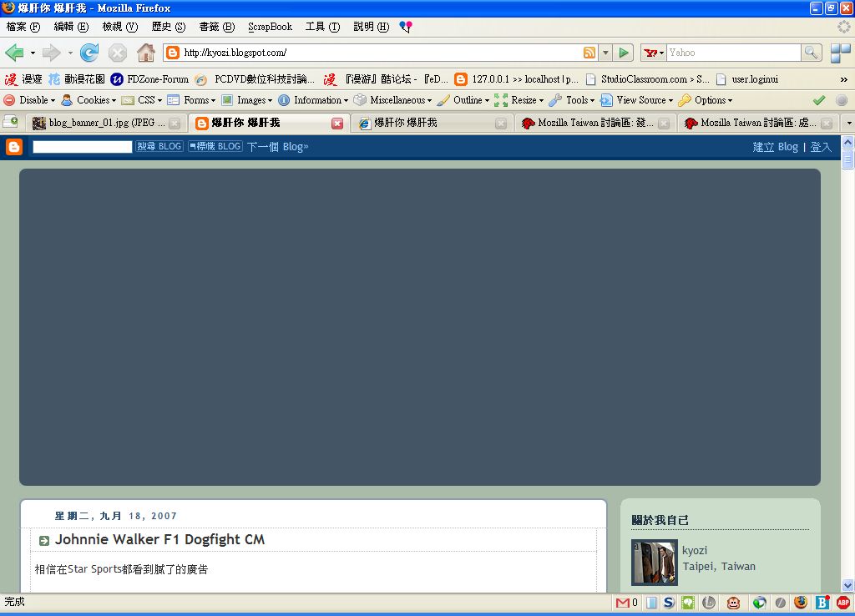Expand the Images dropdown menu
855x616 pixels.
point(247,100)
